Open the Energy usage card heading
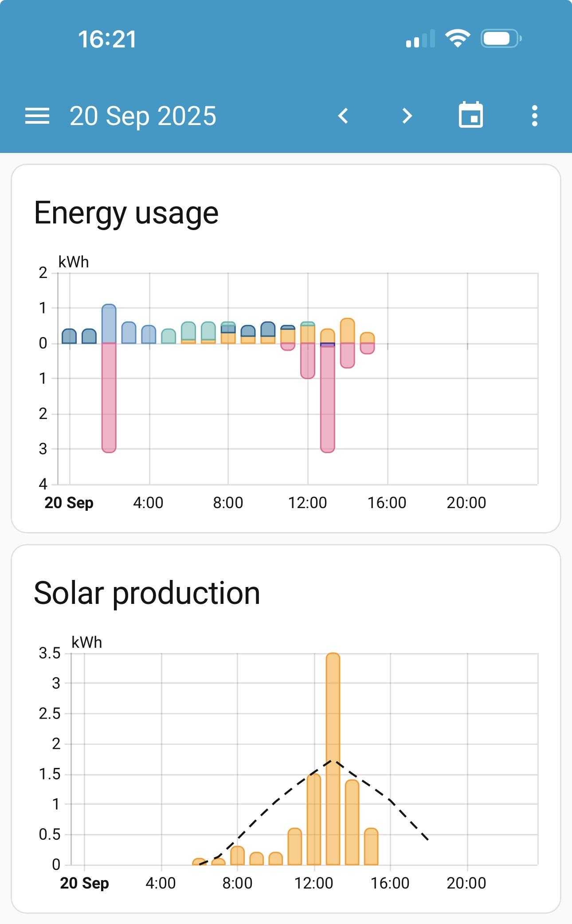This screenshot has width=572, height=924. 126,213
